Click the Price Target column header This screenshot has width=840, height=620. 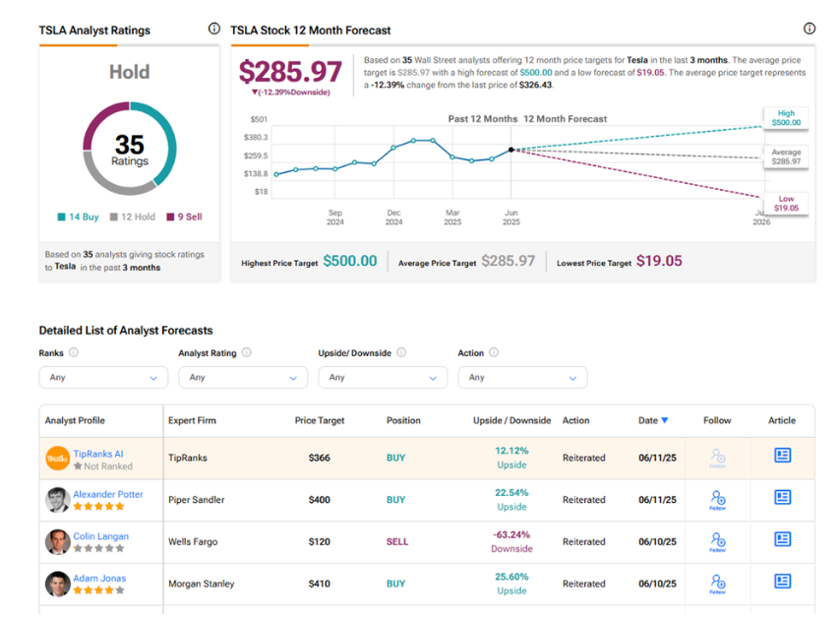coord(320,420)
